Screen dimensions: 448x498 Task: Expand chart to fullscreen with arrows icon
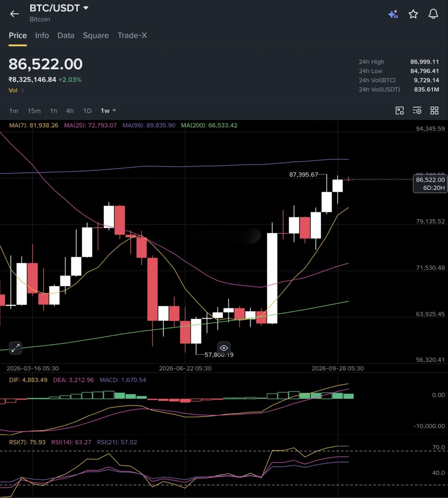[x=15, y=348]
